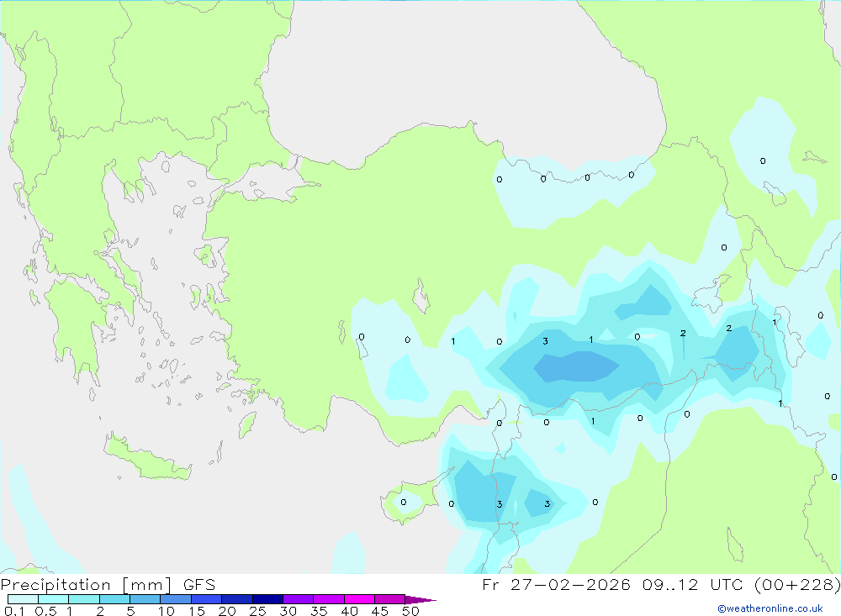
Task: Click the '30' legend scale label
Action: 288,611
